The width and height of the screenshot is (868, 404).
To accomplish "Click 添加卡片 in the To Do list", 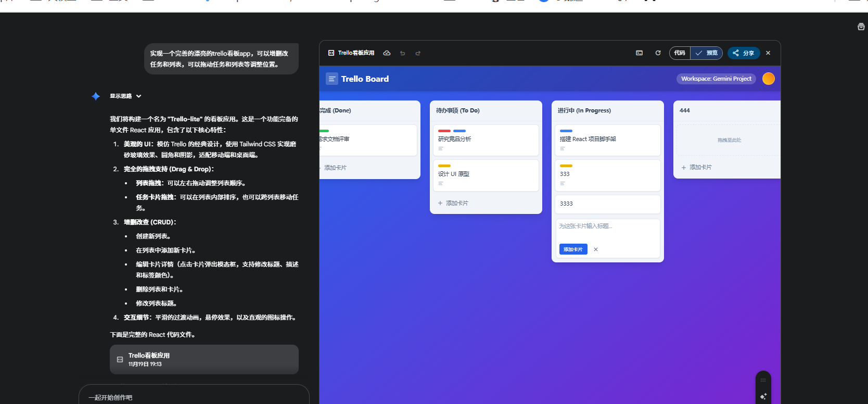I will coord(453,203).
